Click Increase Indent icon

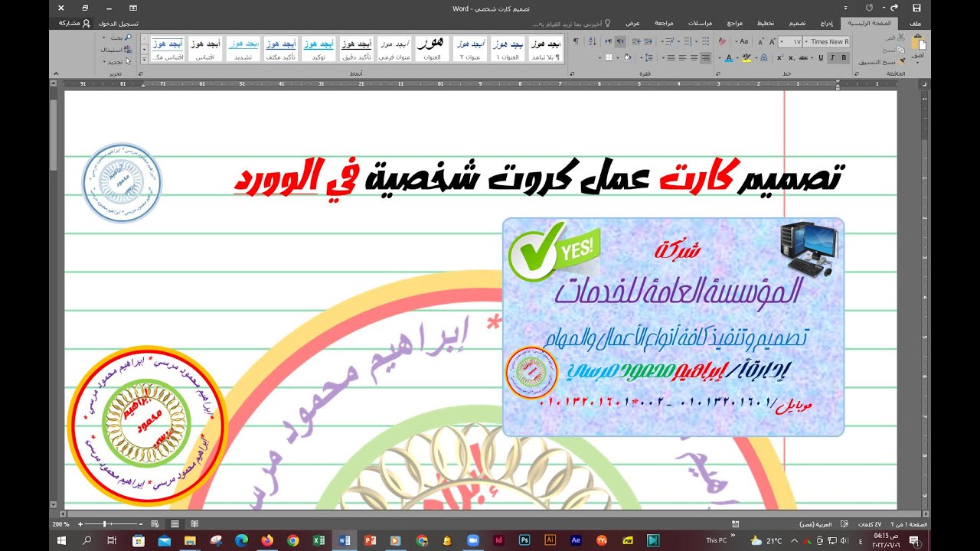[636, 42]
